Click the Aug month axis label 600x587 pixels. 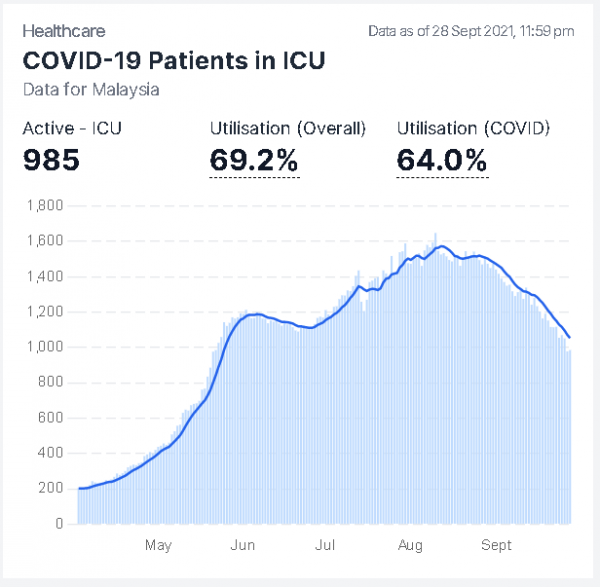pyautogui.click(x=410, y=545)
